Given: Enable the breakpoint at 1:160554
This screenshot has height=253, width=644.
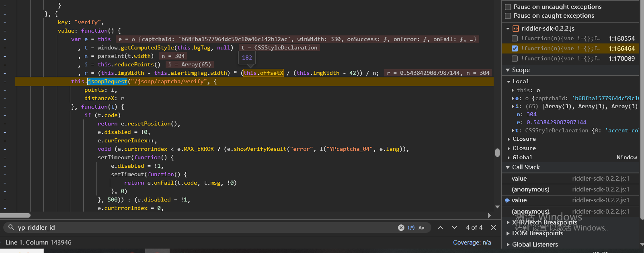Looking at the screenshot, I should point(515,39).
